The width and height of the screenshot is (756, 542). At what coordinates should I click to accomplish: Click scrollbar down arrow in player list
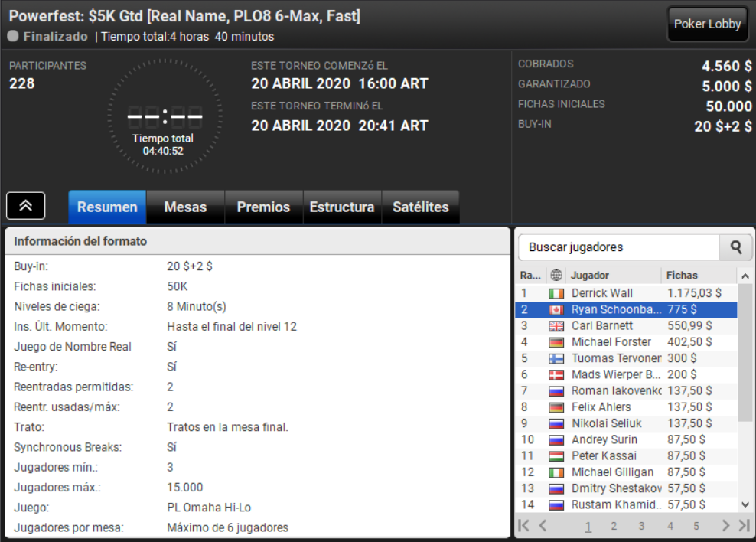click(x=745, y=504)
